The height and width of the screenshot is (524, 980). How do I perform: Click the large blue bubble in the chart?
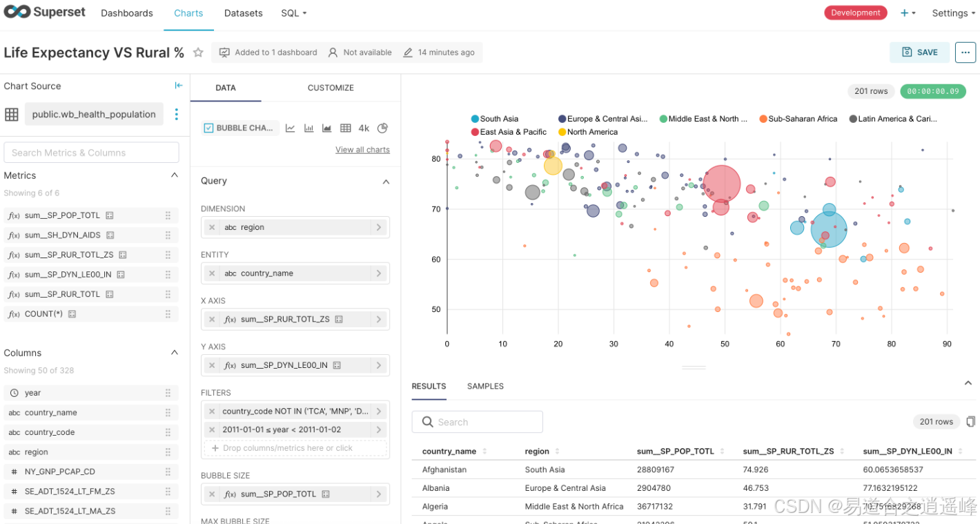point(829,229)
